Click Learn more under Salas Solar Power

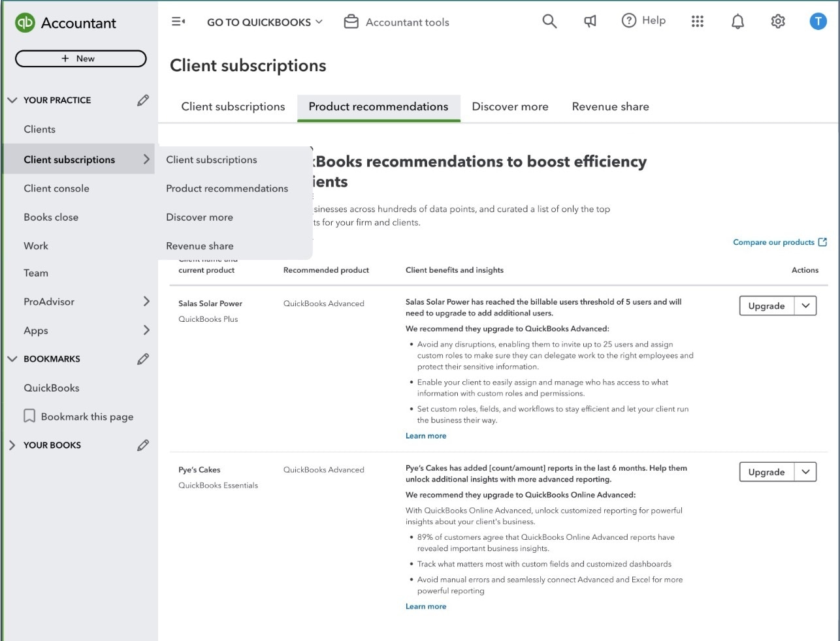coord(426,436)
